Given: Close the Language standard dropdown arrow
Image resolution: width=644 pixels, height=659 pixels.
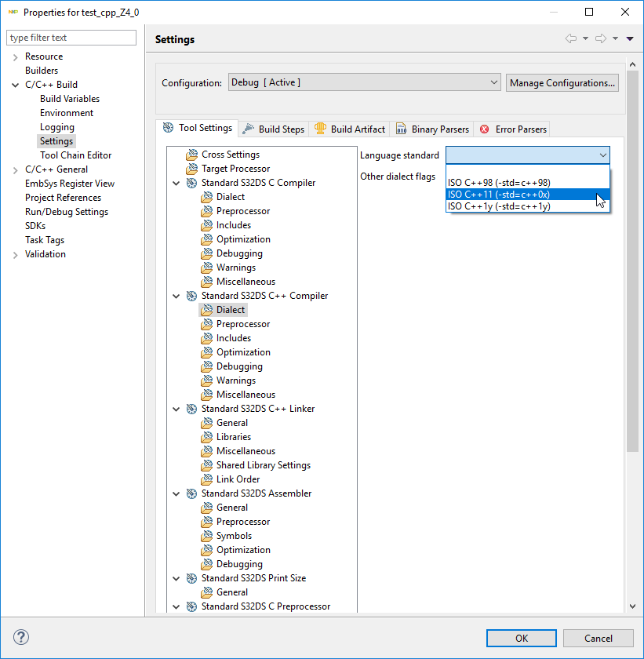Looking at the screenshot, I should point(603,155).
